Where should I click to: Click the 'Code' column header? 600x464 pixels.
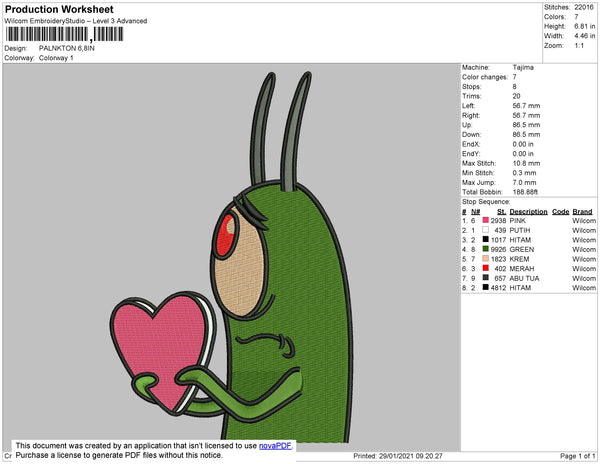tap(561, 212)
